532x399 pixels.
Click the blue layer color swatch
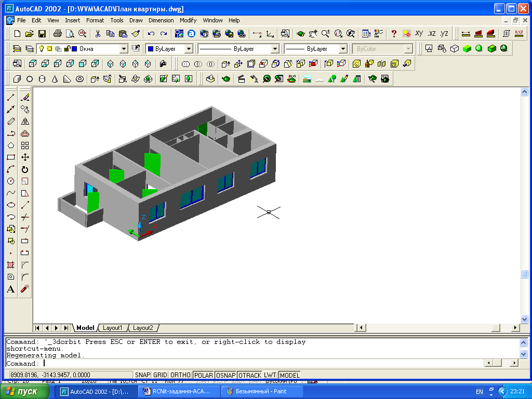click(75, 48)
